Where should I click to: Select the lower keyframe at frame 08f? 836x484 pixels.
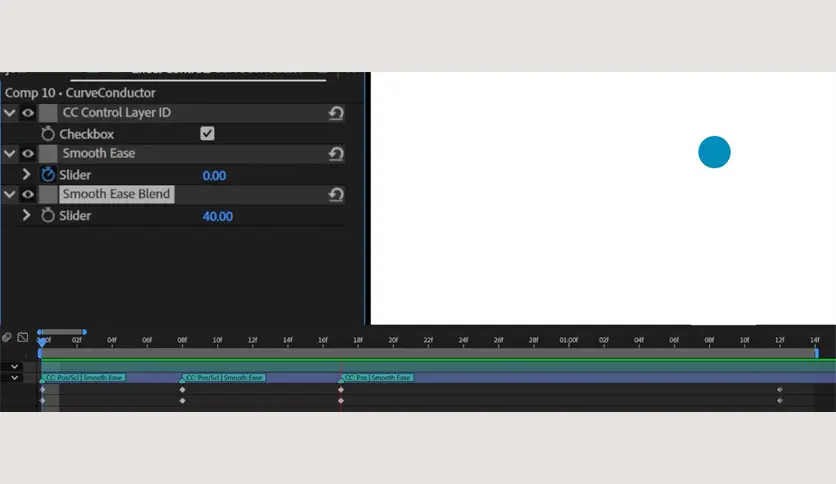182,400
